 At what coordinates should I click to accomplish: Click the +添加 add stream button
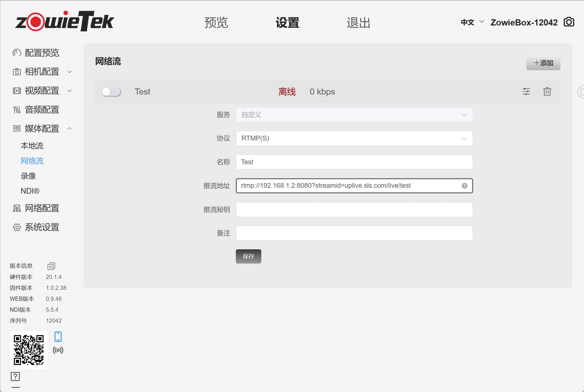click(x=543, y=63)
